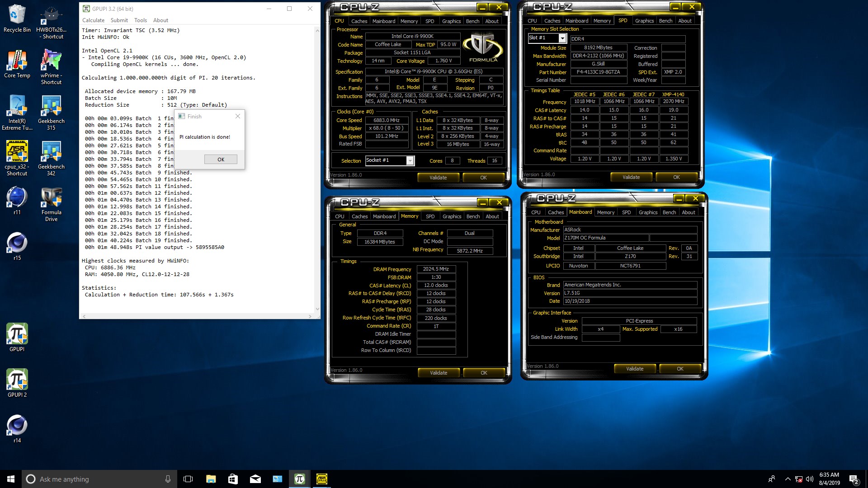Launch GPUPI 2 desktop icon
The width and height of the screenshot is (868, 488).
[x=17, y=383]
